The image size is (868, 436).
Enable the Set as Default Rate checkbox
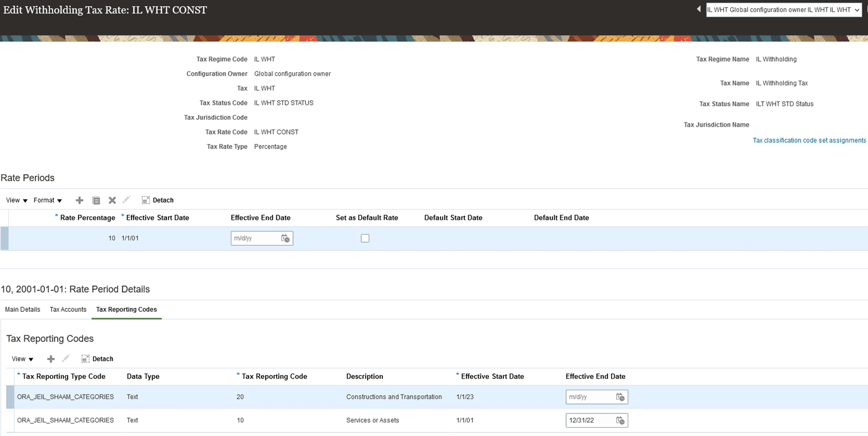pyautogui.click(x=365, y=238)
